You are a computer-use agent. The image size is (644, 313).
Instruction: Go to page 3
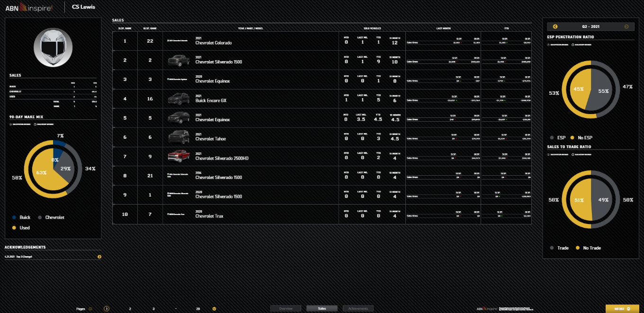coord(153,309)
